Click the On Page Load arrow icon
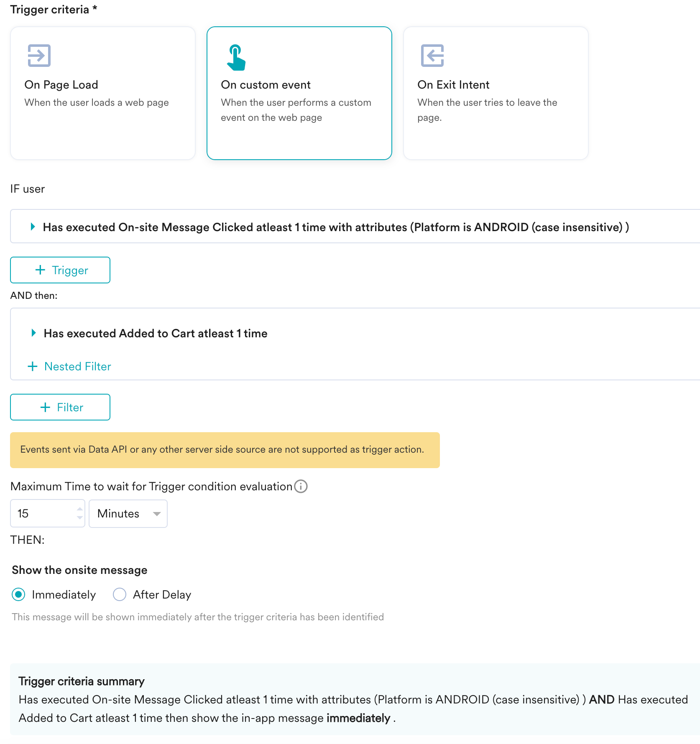Screen dimensions: 700x744 pos(39,56)
